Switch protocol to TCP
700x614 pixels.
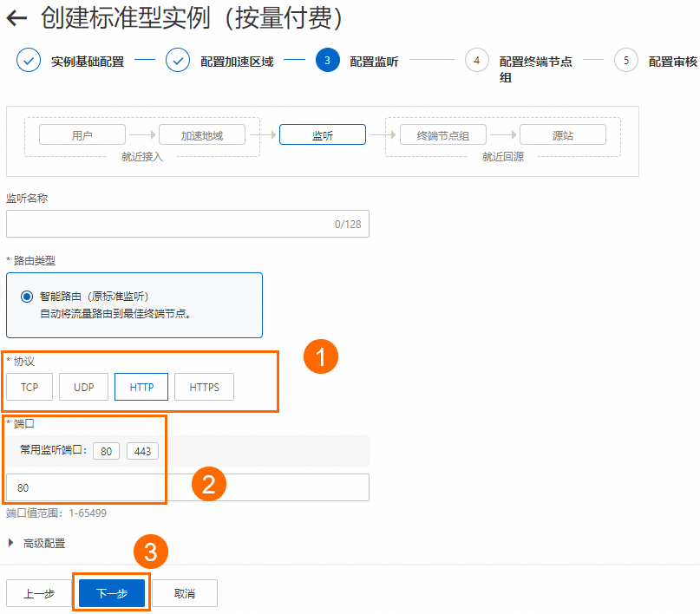(29, 388)
